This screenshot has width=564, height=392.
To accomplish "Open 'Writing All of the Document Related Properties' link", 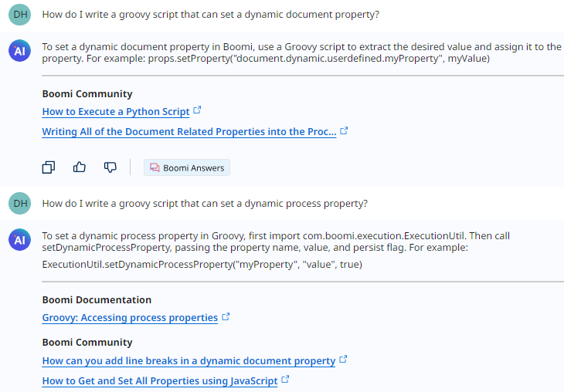I will (189, 132).
